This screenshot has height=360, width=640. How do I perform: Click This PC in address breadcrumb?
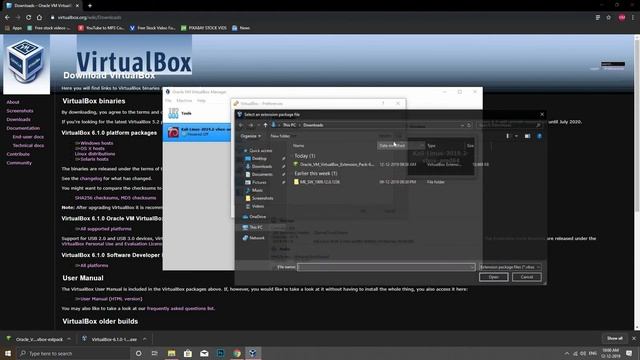(x=289, y=125)
